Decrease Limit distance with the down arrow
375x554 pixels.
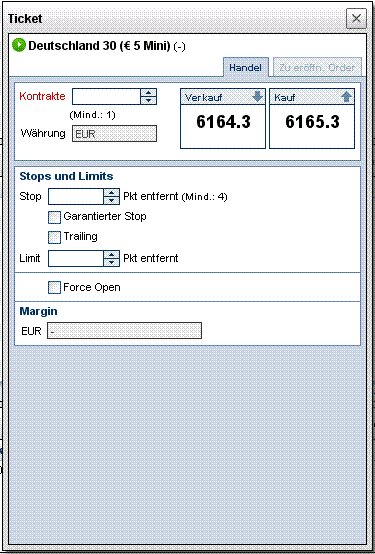(x=112, y=262)
